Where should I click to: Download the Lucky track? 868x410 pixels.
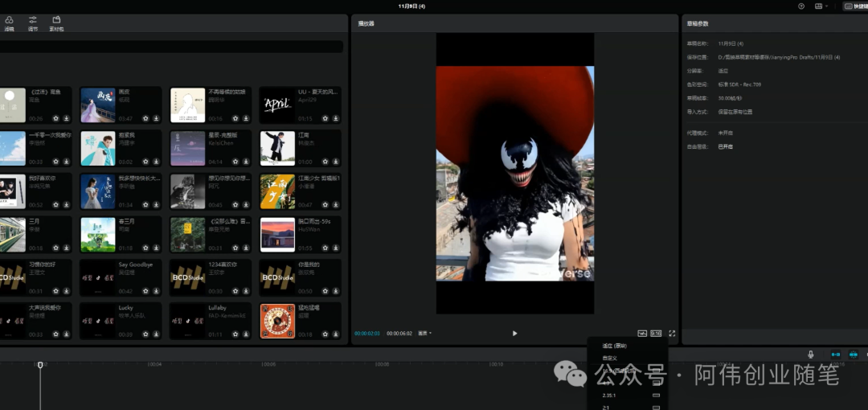coord(156,334)
